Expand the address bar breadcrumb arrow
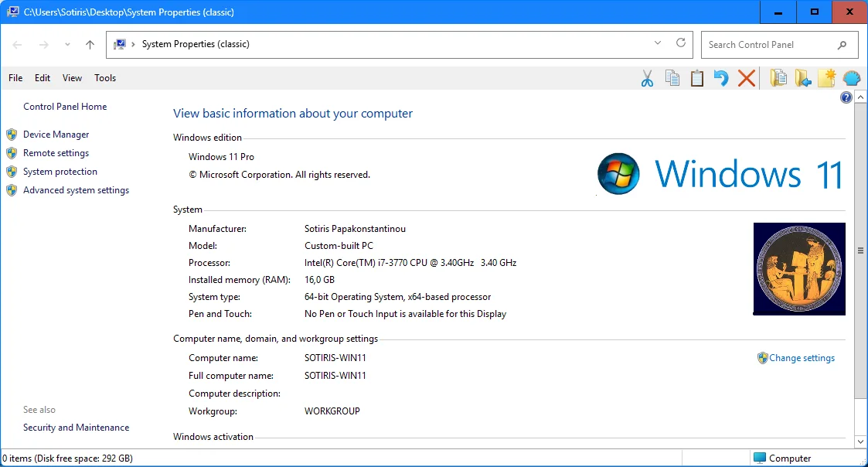Viewport: 868px width, 467px height. [133, 44]
